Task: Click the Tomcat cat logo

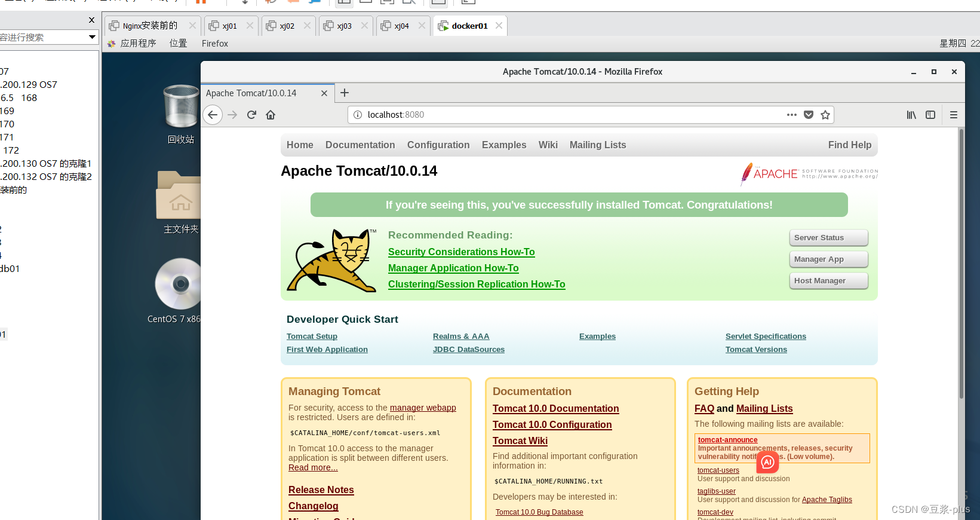Action: 331,260
